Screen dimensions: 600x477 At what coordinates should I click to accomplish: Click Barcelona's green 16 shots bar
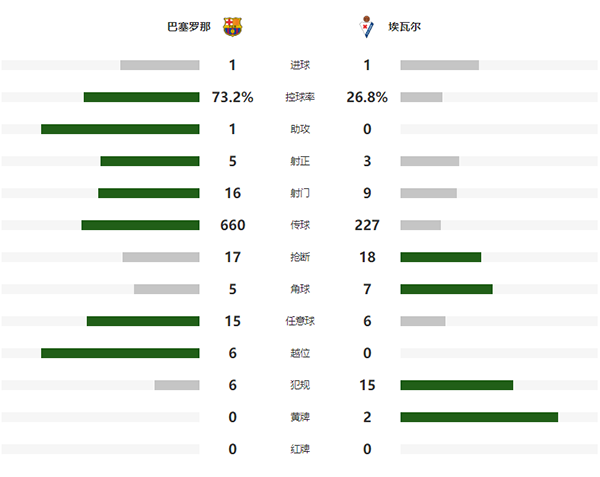148,193
